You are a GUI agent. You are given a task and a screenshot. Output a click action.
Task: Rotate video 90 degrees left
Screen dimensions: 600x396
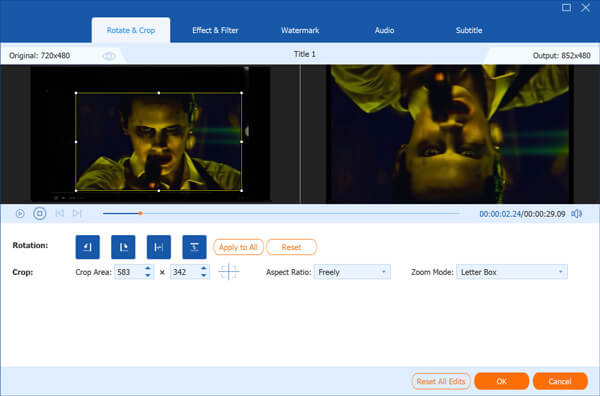click(x=88, y=247)
